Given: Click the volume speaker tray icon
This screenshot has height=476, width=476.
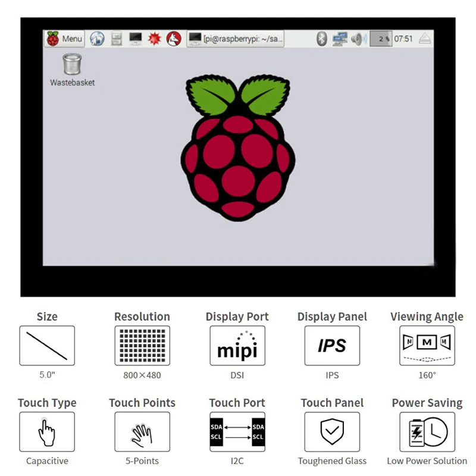Looking at the screenshot, I should [x=359, y=39].
